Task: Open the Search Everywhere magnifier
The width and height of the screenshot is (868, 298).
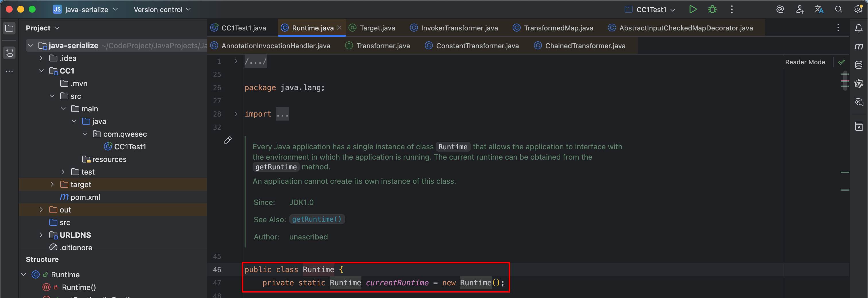Action: [838, 9]
